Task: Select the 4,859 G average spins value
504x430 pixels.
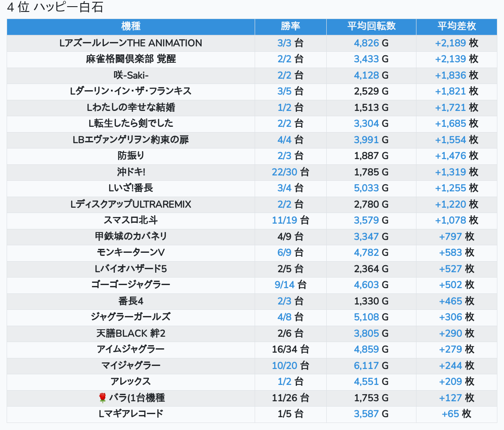Action: [x=371, y=350]
